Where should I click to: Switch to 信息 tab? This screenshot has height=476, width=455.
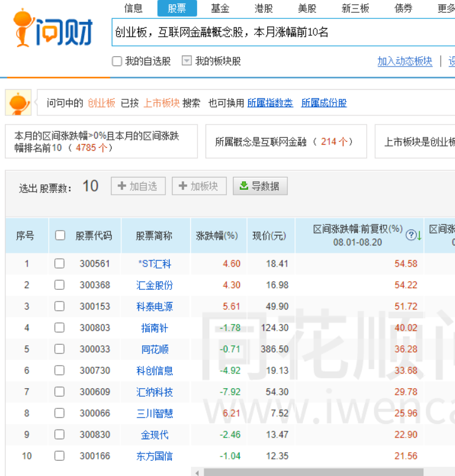(x=133, y=8)
